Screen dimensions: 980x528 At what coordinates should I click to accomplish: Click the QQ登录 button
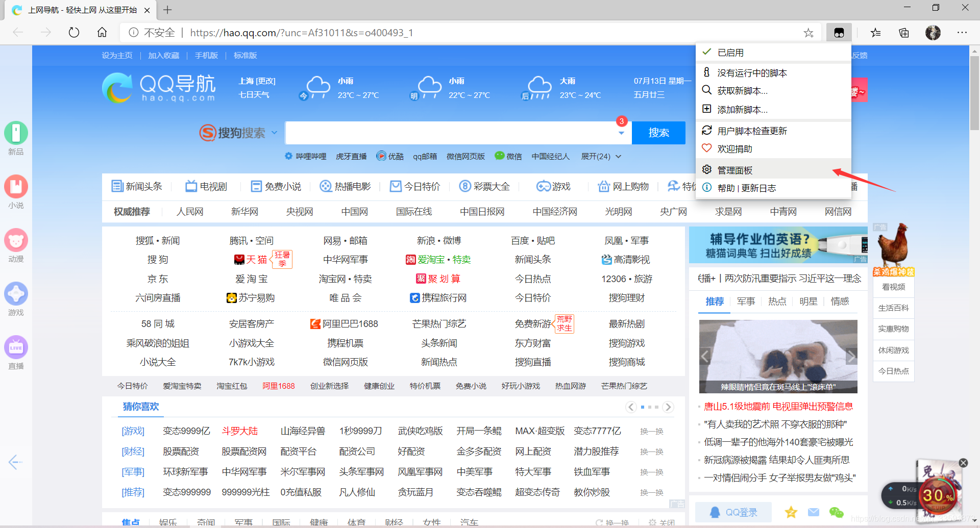(733, 512)
